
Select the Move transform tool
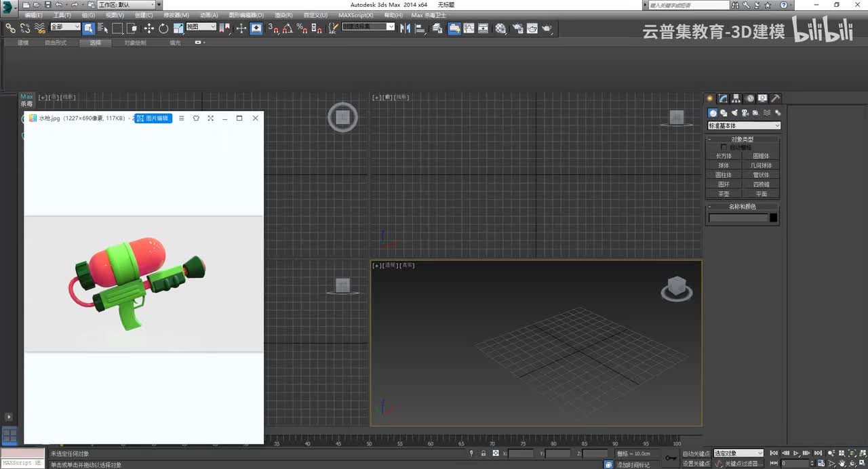pos(149,28)
